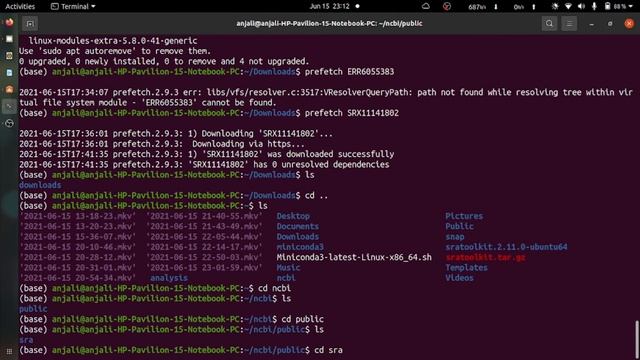
Task: Click the Terminal window title text
Action: pyautogui.click(x=329, y=24)
